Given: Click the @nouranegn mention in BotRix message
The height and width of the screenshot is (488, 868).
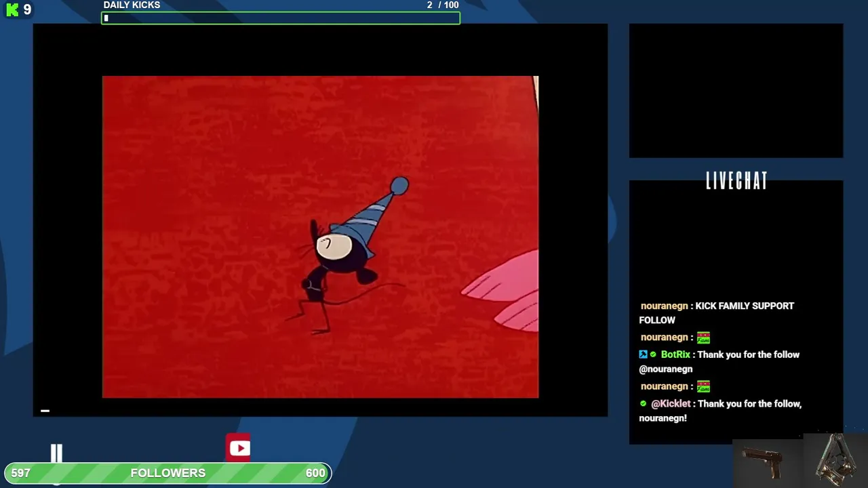Looking at the screenshot, I should click(x=666, y=369).
